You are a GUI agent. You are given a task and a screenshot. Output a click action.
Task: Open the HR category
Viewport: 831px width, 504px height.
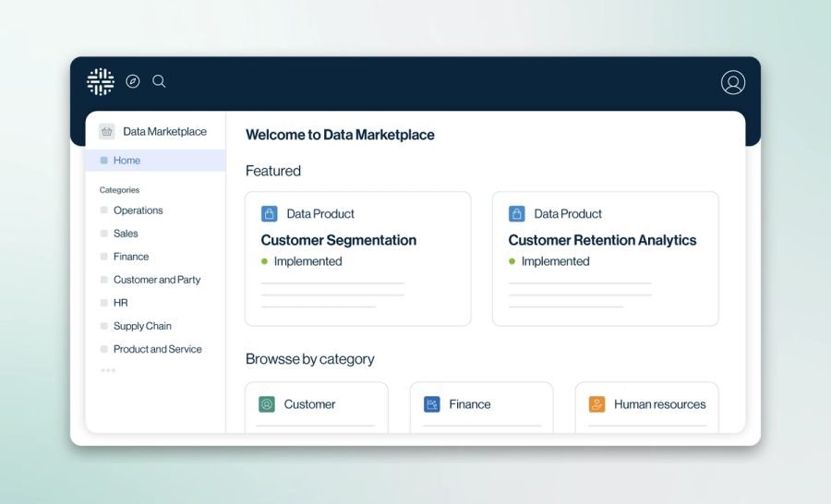click(x=120, y=303)
